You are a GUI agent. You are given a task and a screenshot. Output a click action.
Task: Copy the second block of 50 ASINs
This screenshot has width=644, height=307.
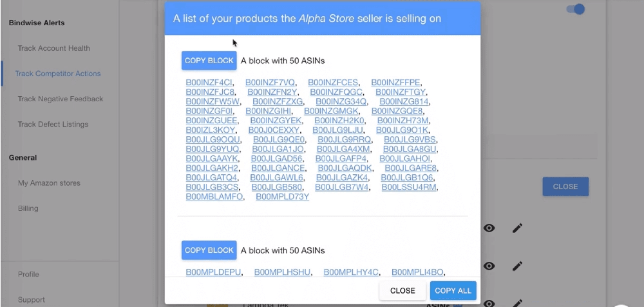209,250
